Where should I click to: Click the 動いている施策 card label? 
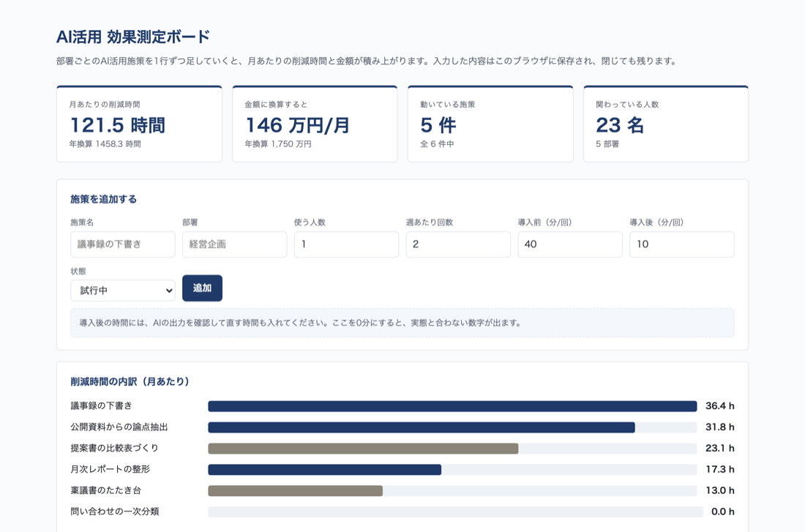(448, 105)
